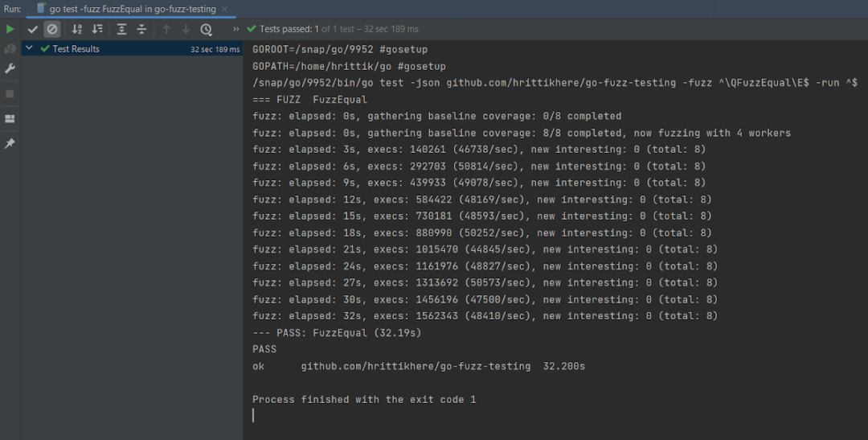Screen dimensions: 868x440
Task: Sort tests by duration
Action: [x=97, y=30]
